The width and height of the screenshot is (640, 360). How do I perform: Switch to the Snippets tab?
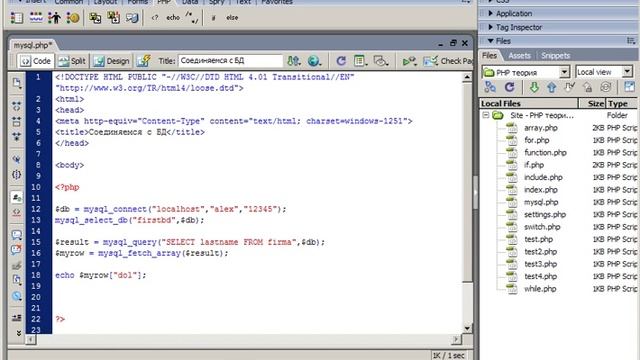click(x=555, y=56)
